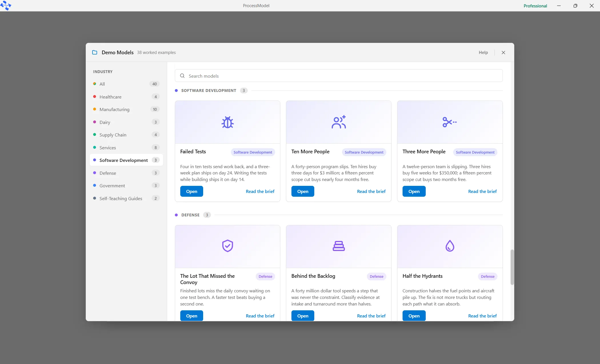Click the All count badge 40
Viewport: 600px width, 364px height.
click(x=154, y=84)
